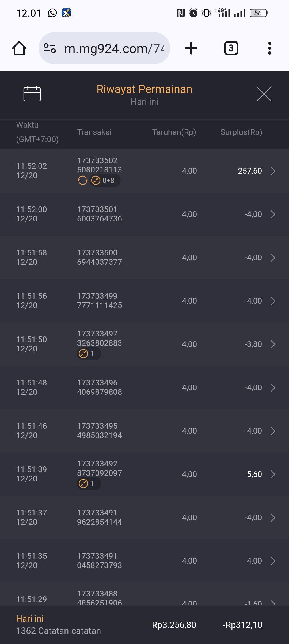Tap scatter badge on the 11:51:39 transaction
289x644 pixels.
pyautogui.click(x=89, y=484)
